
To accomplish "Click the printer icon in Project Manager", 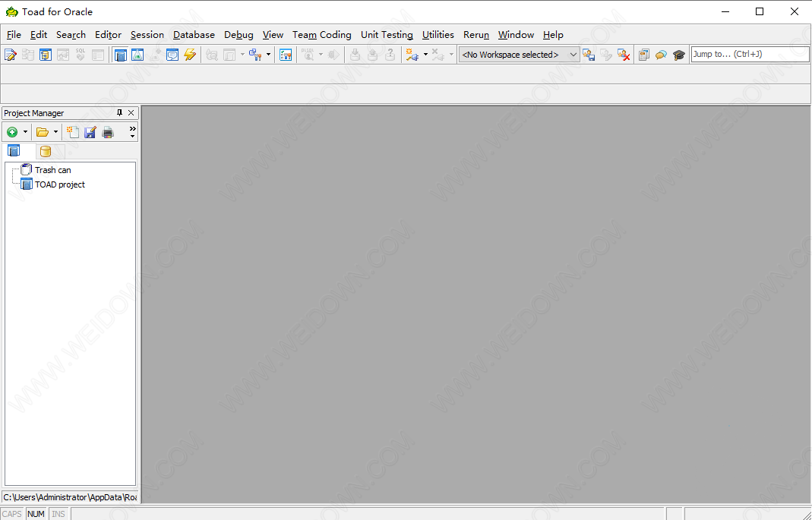I will 108,132.
